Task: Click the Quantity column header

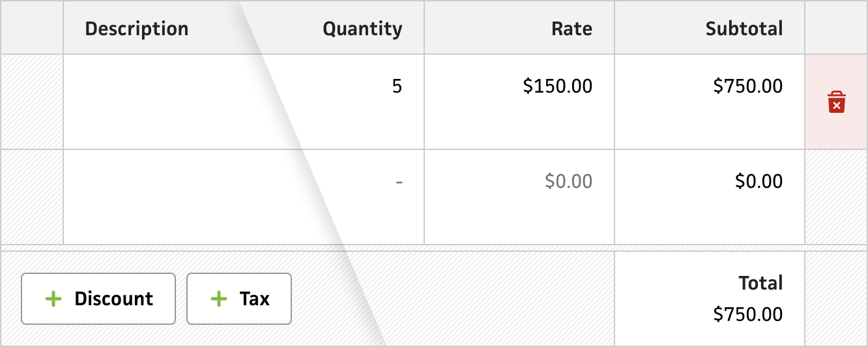Action: click(363, 29)
